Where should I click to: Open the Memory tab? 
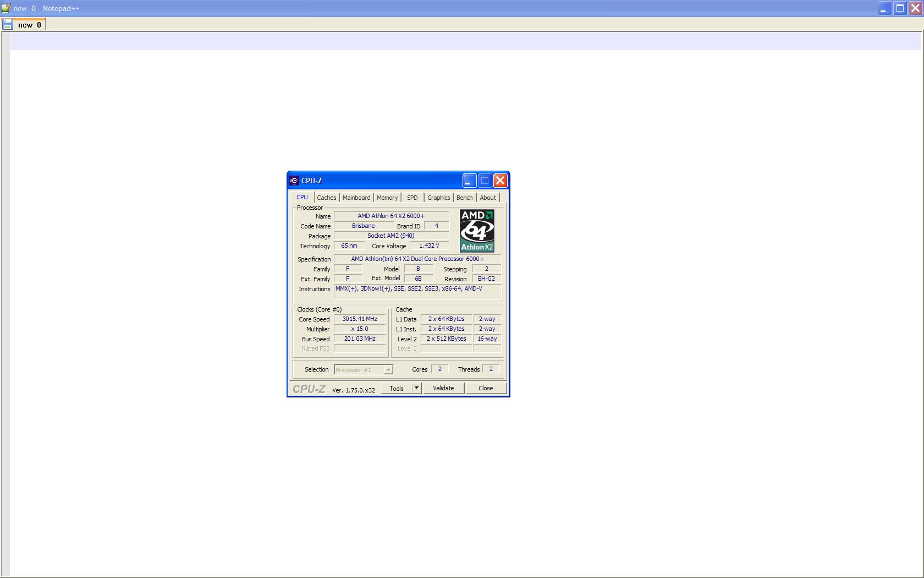[x=387, y=198]
